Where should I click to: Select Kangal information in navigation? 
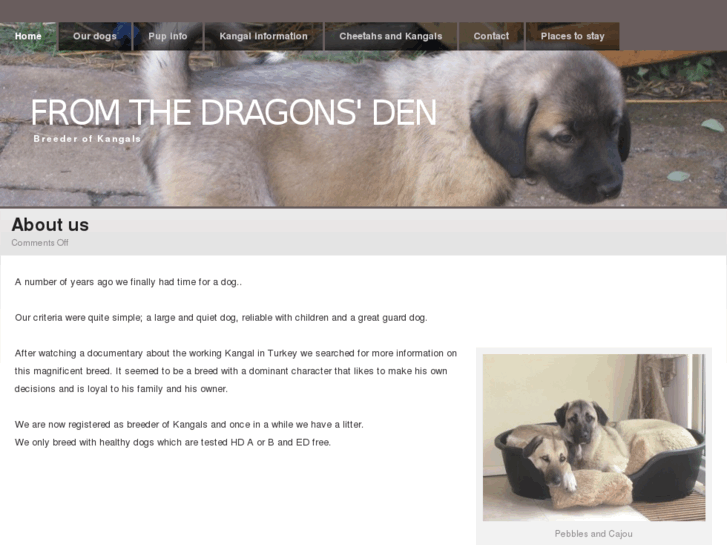click(263, 36)
